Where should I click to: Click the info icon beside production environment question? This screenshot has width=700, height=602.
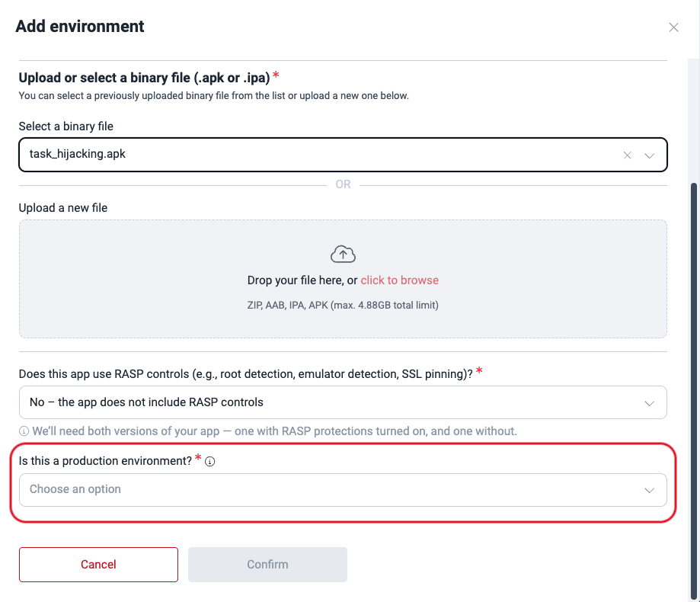209,461
